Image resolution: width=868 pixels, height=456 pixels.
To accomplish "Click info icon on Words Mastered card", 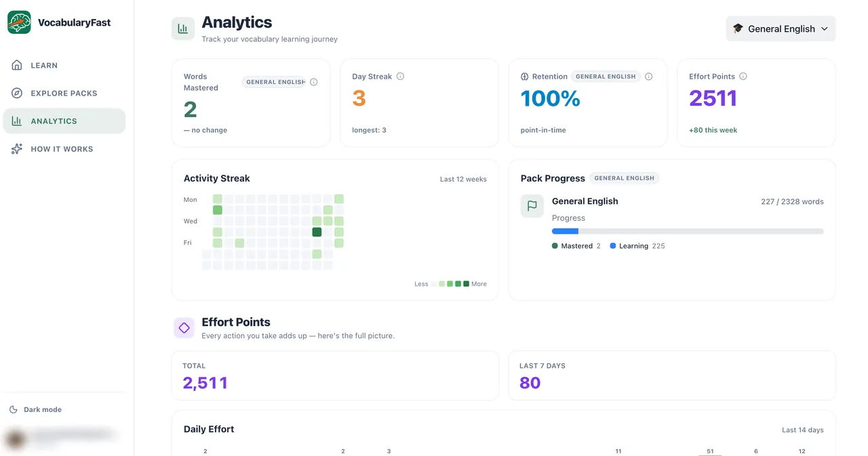I will [x=313, y=82].
